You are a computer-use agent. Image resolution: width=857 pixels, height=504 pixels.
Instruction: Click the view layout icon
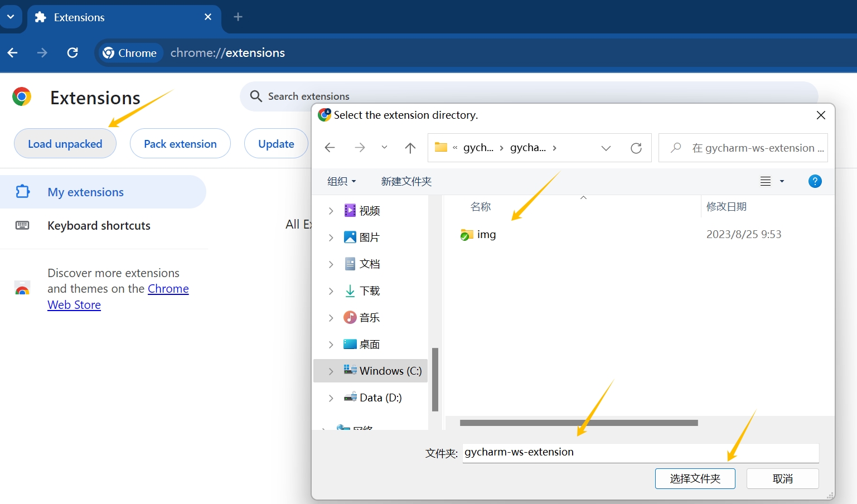click(766, 181)
